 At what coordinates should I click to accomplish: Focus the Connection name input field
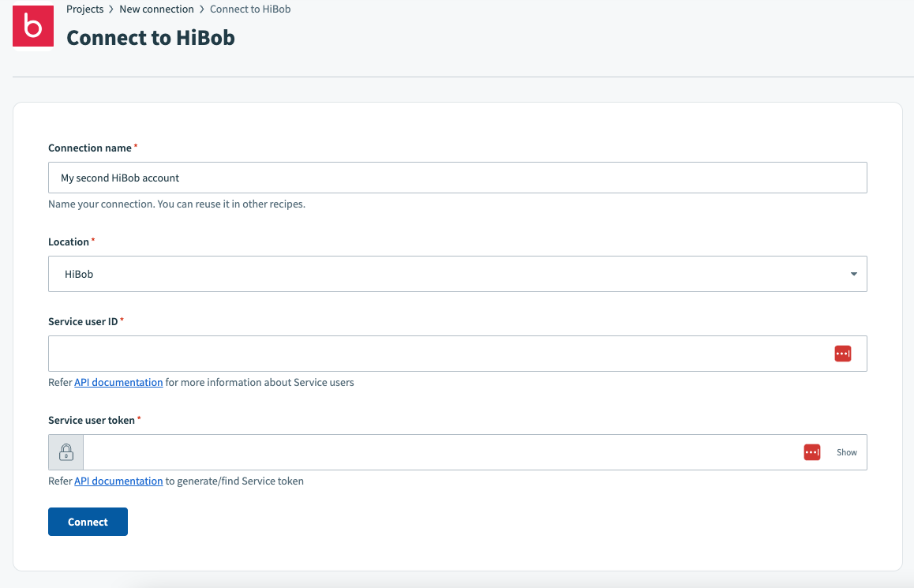[458, 178]
